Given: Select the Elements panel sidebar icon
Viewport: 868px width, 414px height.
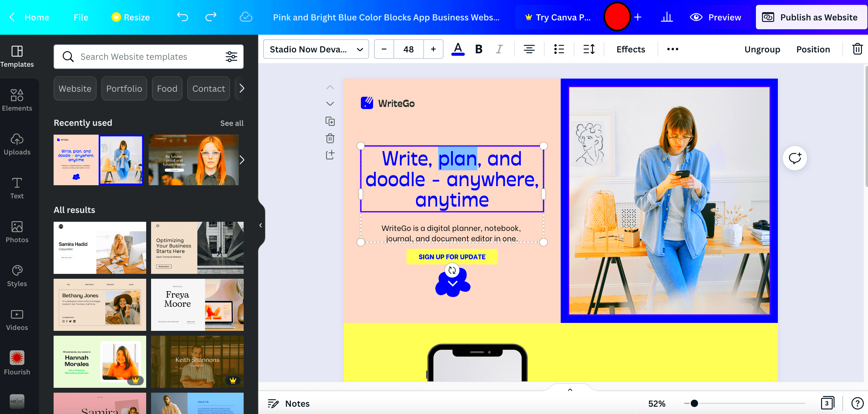Looking at the screenshot, I should coord(17,98).
